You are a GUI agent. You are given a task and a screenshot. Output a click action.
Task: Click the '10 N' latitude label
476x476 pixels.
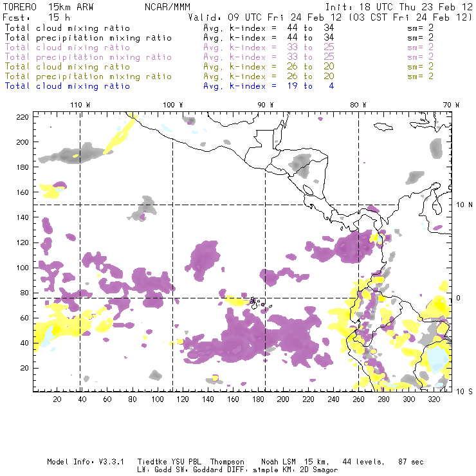[x=464, y=205]
